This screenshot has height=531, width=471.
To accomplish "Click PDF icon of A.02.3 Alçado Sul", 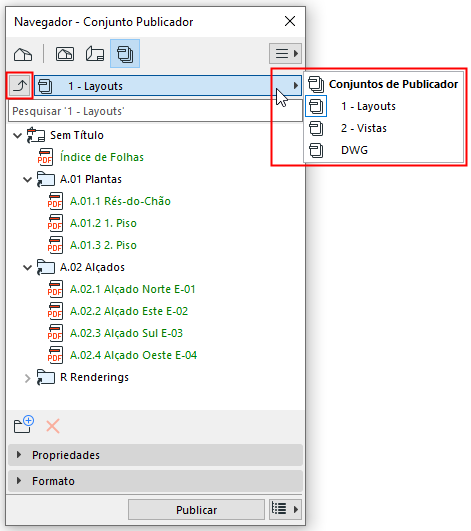I will (55, 333).
